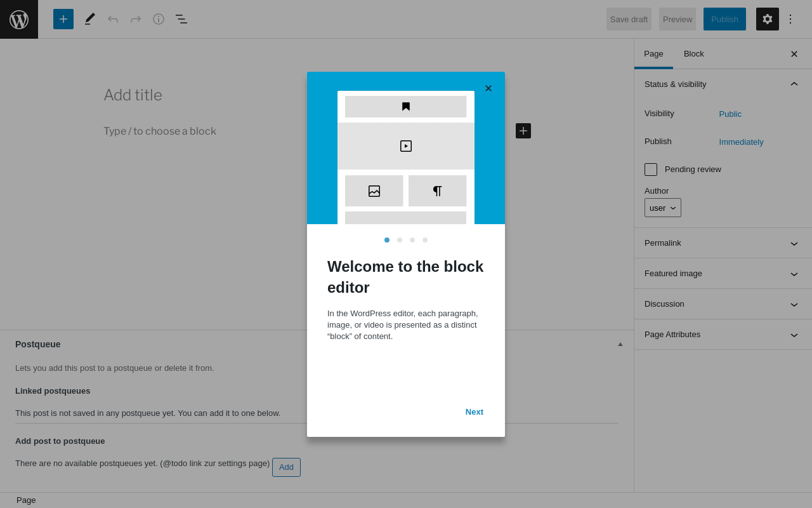This screenshot has width=812, height=508.
Task: Open the Author user dropdown
Action: (x=663, y=208)
